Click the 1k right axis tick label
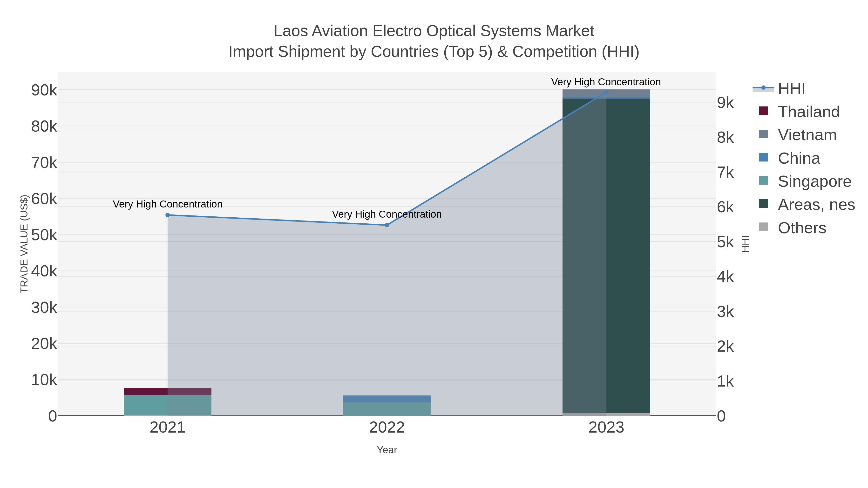Viewport: 868px width, 488px height. point(726,381)
